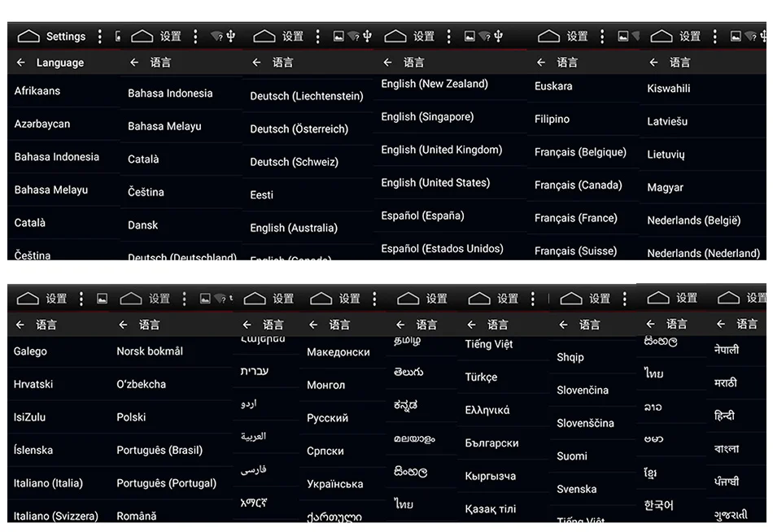
Task: Pick Română language
Action: coord(137,516)
